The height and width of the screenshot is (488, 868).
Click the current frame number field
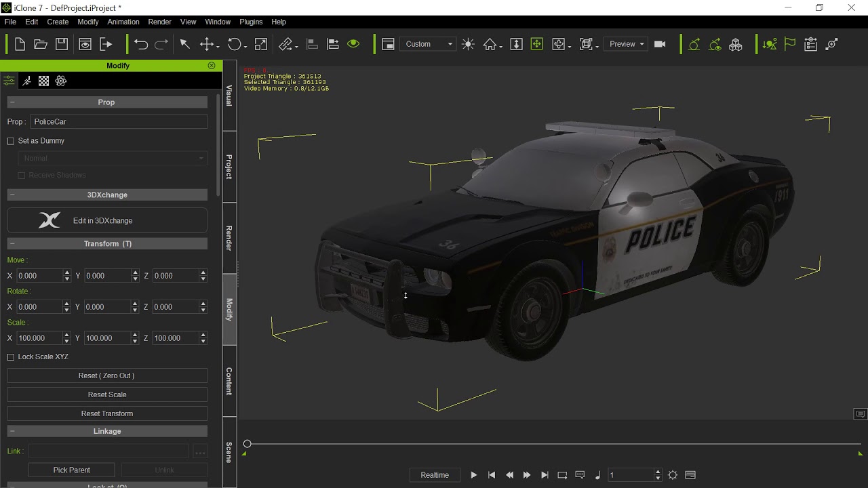631,475
